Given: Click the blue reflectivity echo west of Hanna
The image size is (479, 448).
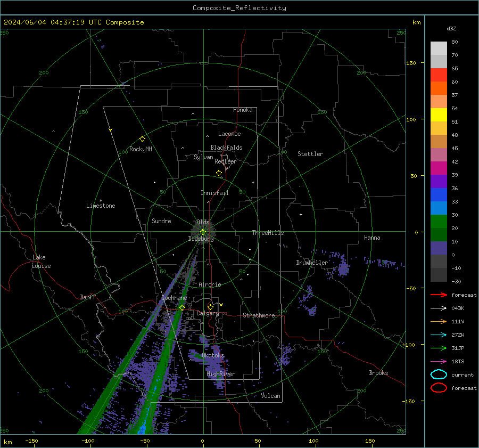Looking at the screenshot, I should (343, 268).
